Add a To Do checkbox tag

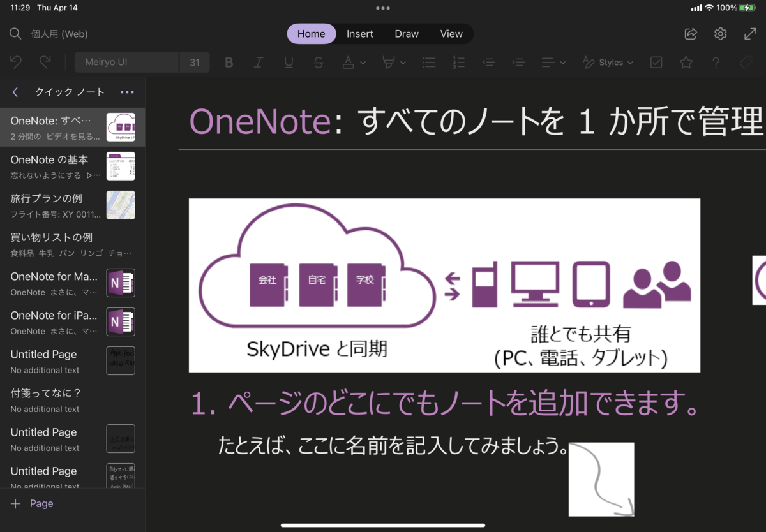(656, 63)
